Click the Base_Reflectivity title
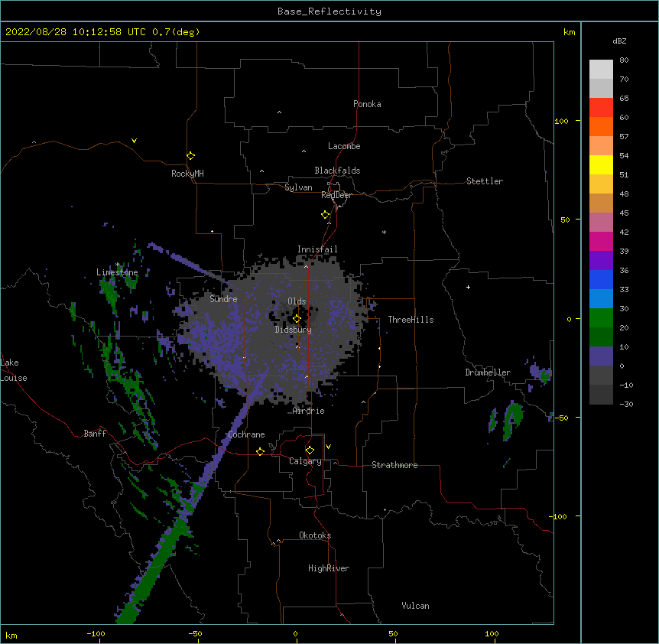 click(329, 11)
